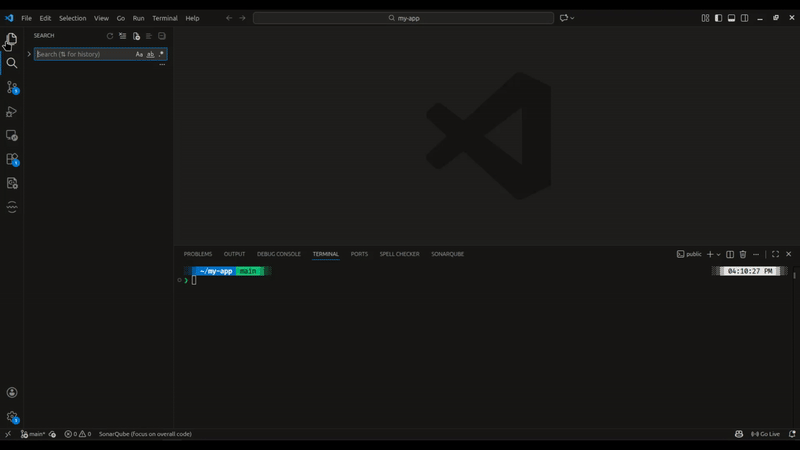Split the terminal

coord(730,254)
